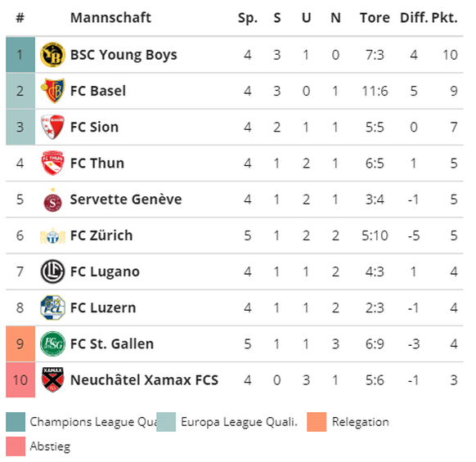This screenshot has width=476, height=462.
Task: Open the Neuchâtel Xamax FCS team link
Action: [x=144, y=380]
